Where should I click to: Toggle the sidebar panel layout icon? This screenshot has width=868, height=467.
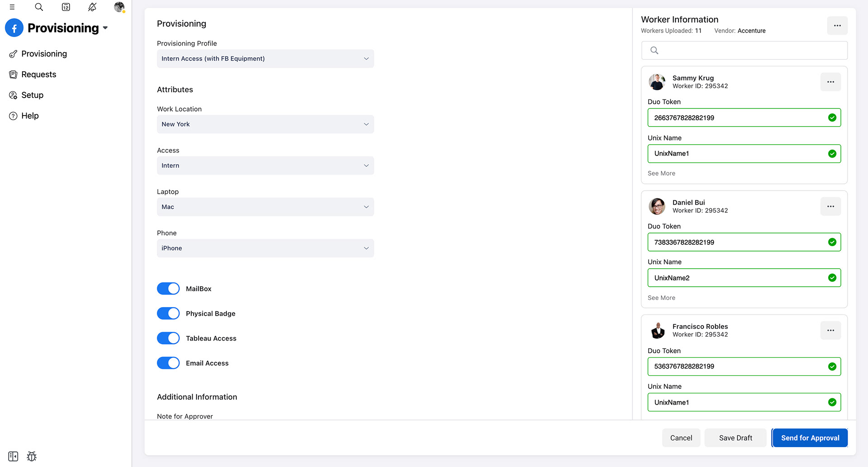[13, 456]
